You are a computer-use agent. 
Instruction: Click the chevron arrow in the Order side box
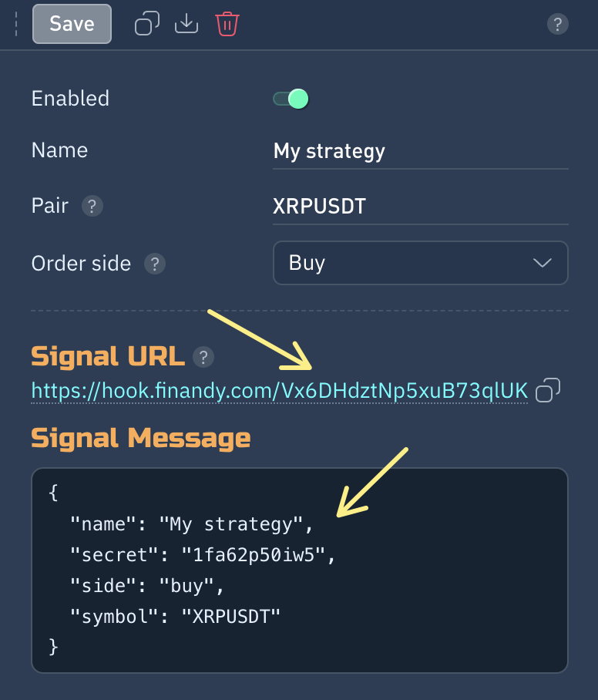[543, 263]
